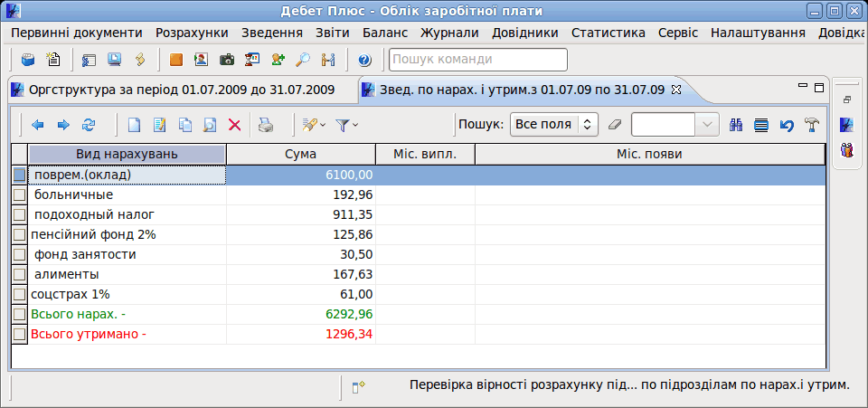Viewport: 868px width, 408px height.
Task: Go back with blue left arrow
Action: [x=38, y=125]
